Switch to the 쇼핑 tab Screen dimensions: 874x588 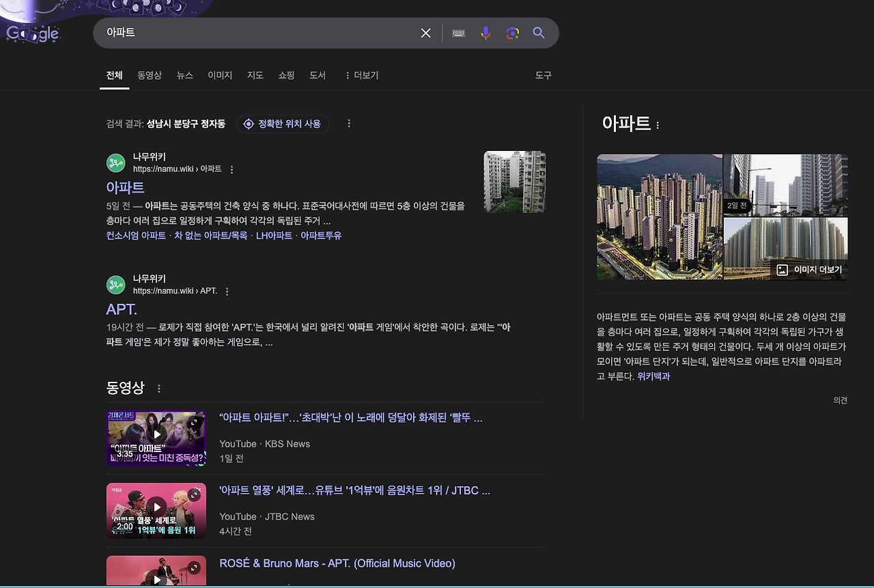(x=286, y=75)
